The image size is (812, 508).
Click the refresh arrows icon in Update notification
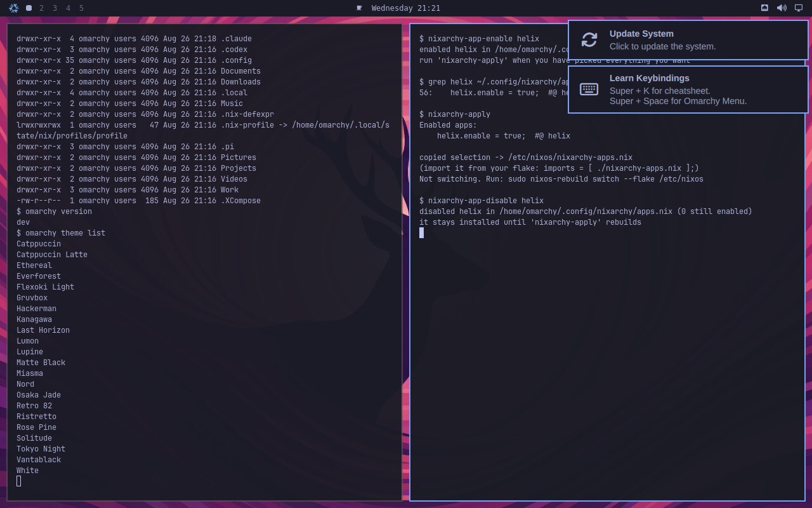click(x=589, y=40)
